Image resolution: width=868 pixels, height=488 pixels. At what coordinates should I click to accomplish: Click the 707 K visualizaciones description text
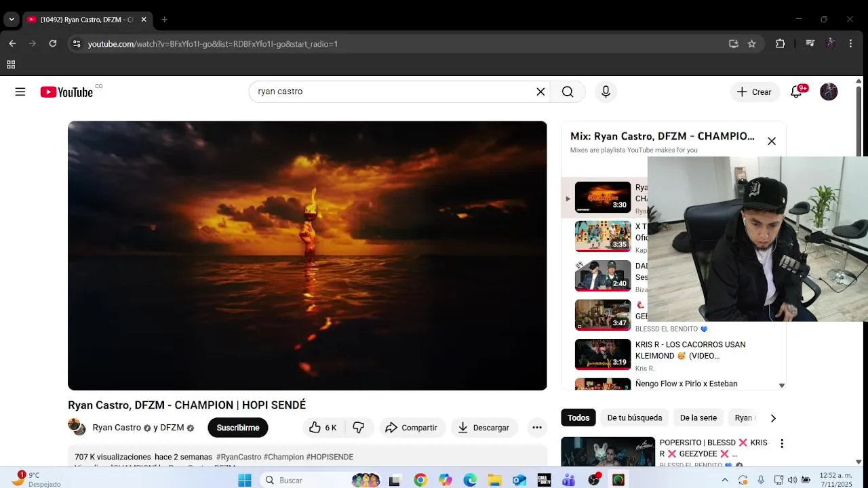(x=113, y=457)
